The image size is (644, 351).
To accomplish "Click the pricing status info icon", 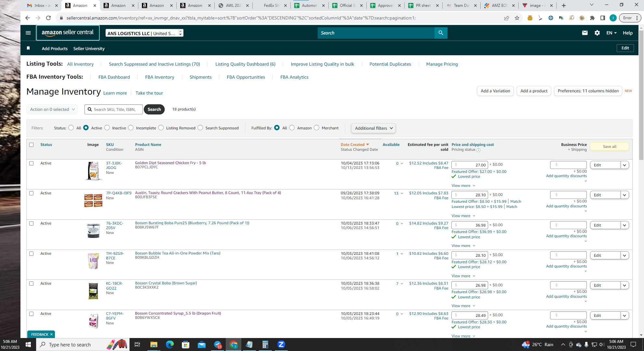I will 478,150.
